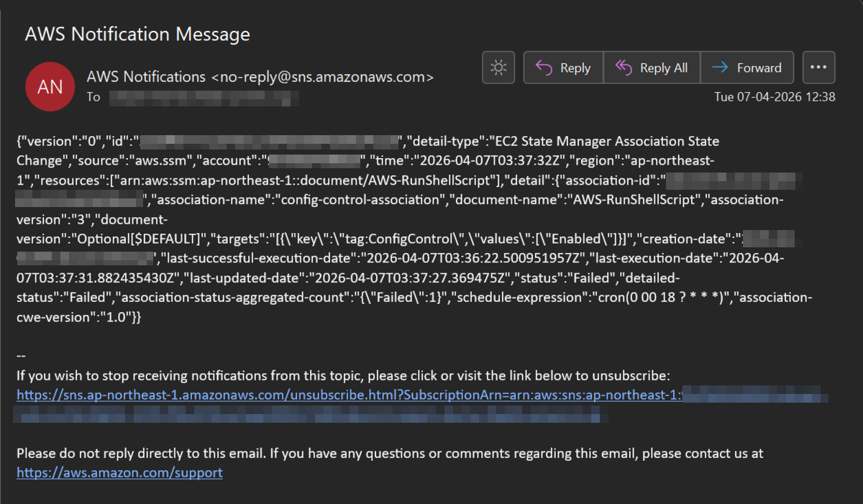Viewport: 863px width, 504px height.
Task: Click Reply All to respond to everyone
Action: 652,68
